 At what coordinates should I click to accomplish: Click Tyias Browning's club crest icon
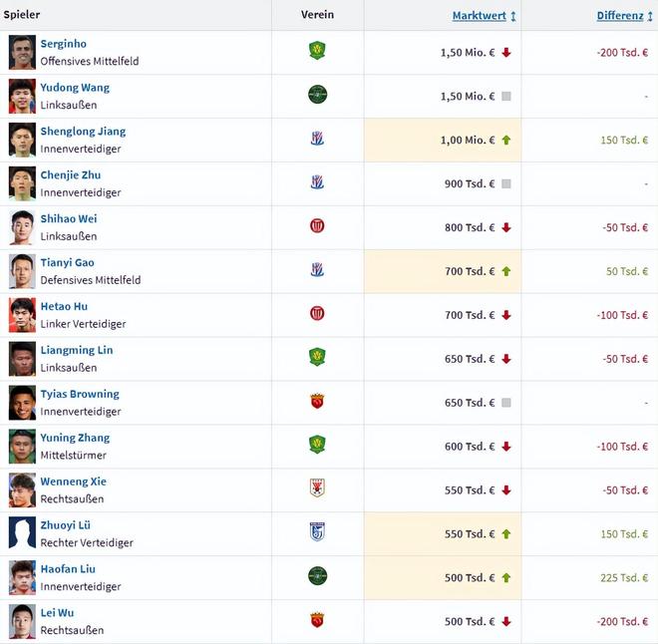[317, 402]
